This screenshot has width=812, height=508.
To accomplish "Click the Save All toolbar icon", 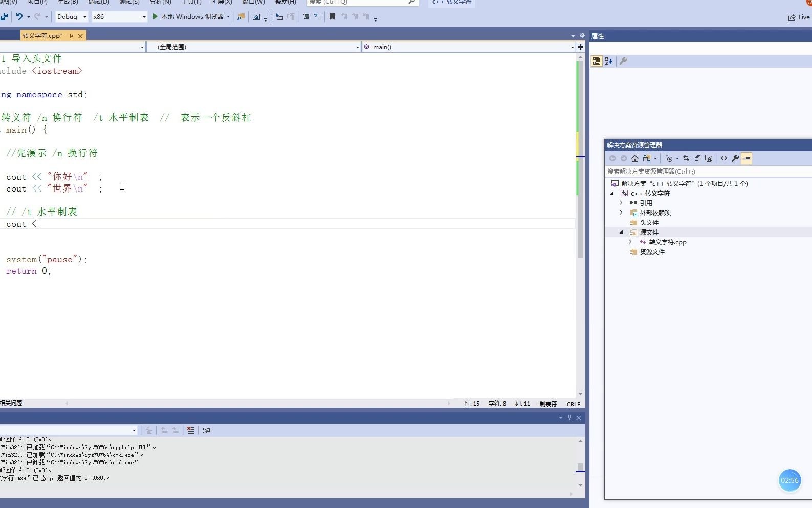I will click(4, 17).
